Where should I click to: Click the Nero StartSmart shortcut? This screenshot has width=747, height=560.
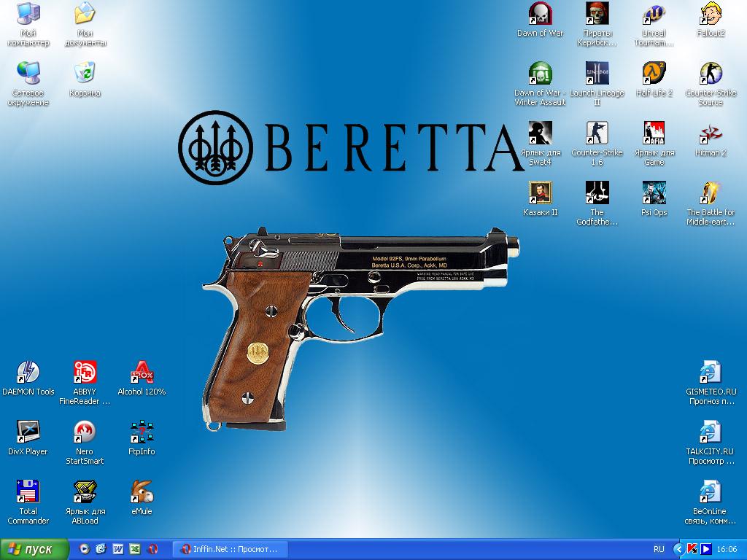coord(85,432)
